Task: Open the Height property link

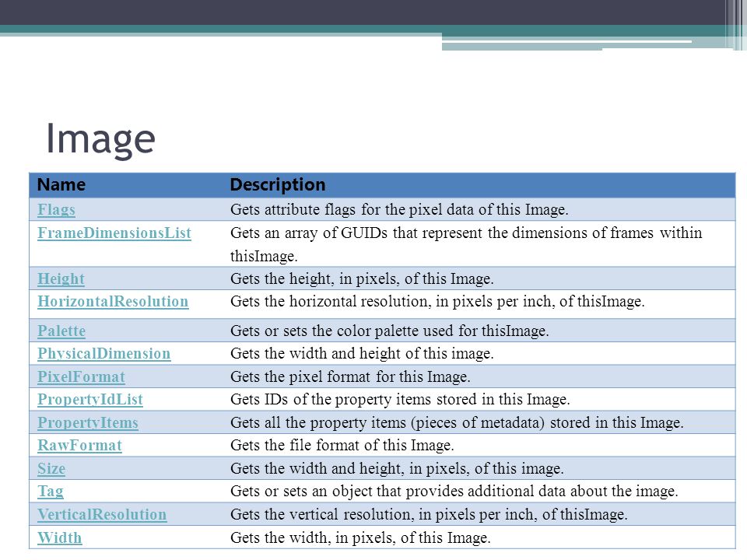Action: pos(61,278)
